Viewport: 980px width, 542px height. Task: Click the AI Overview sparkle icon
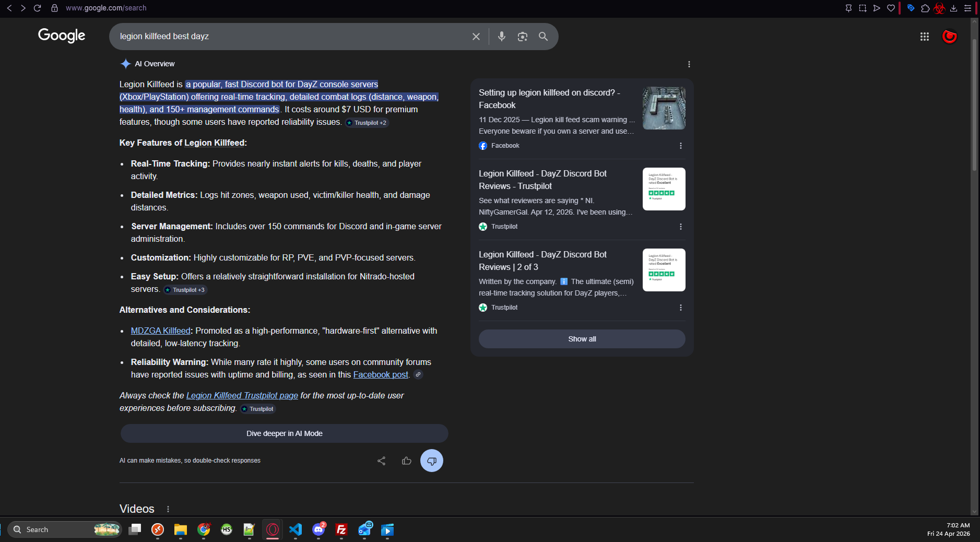[x=126, y=64]
